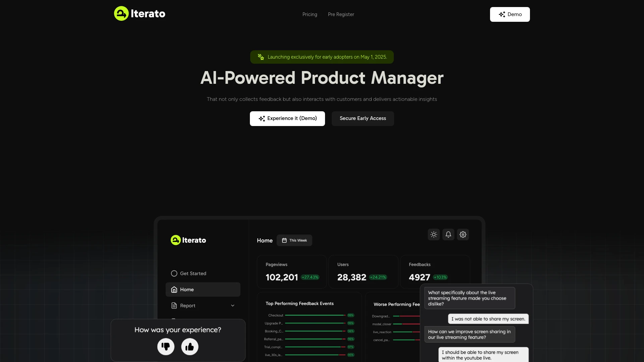644x362 pixels.
Task: Give a thumbs up rating
Action: point(190,347)
